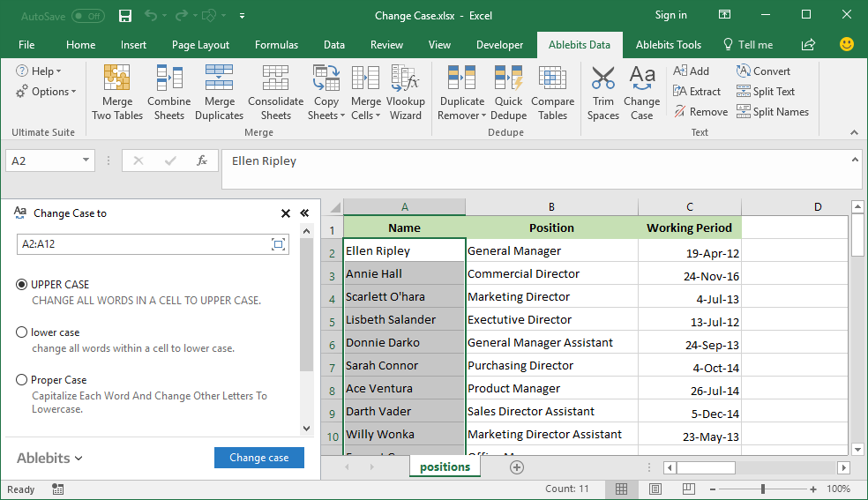Click the share icon in ribbon
The width and height of the screenshot is (868, 500).
click(808, 45)
